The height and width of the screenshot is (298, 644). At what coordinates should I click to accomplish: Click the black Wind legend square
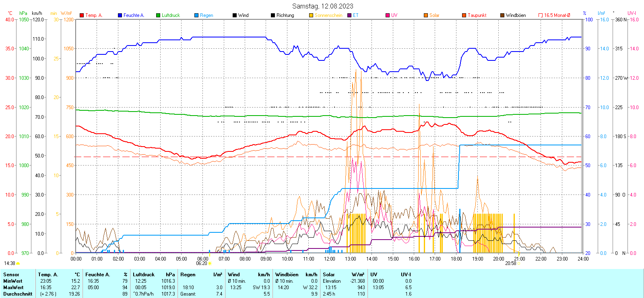pos(235,15)
